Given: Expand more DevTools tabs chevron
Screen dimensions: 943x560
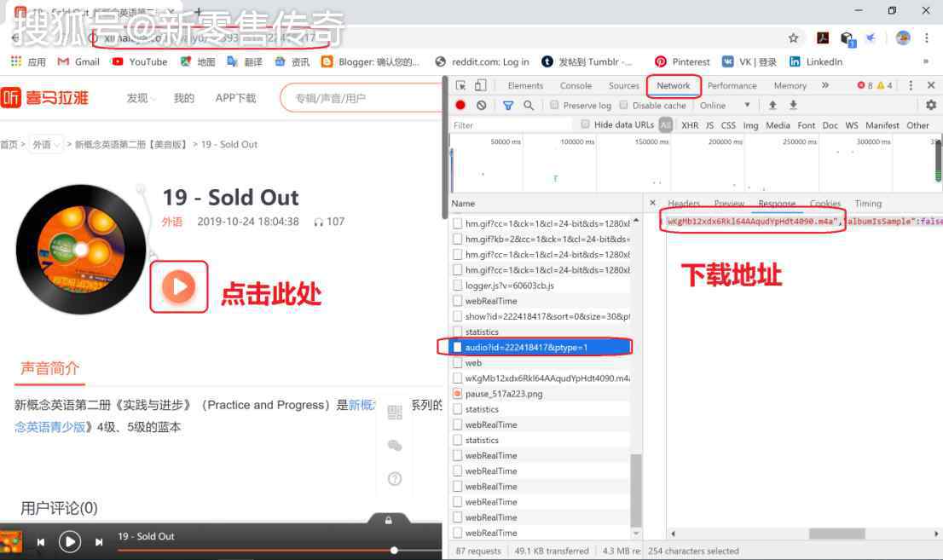Looking at the screenshot, I should click(825, 85).
